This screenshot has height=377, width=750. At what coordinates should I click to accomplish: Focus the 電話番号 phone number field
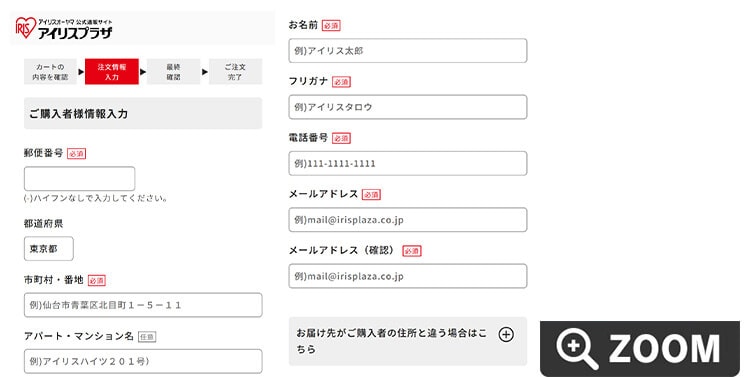pyautogui.click(x=408, y=164)
